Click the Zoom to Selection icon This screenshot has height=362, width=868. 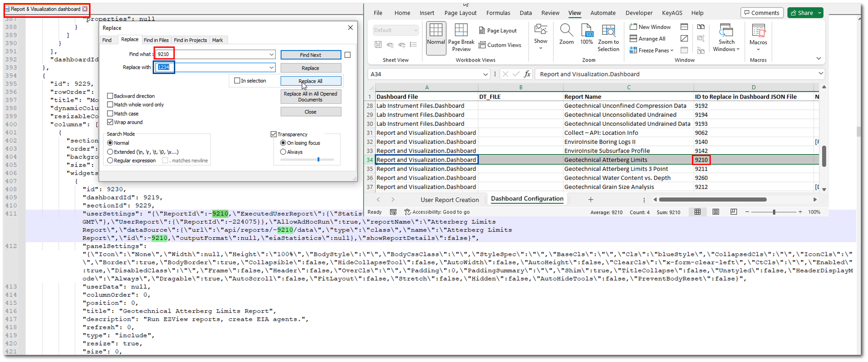point(608,31)
